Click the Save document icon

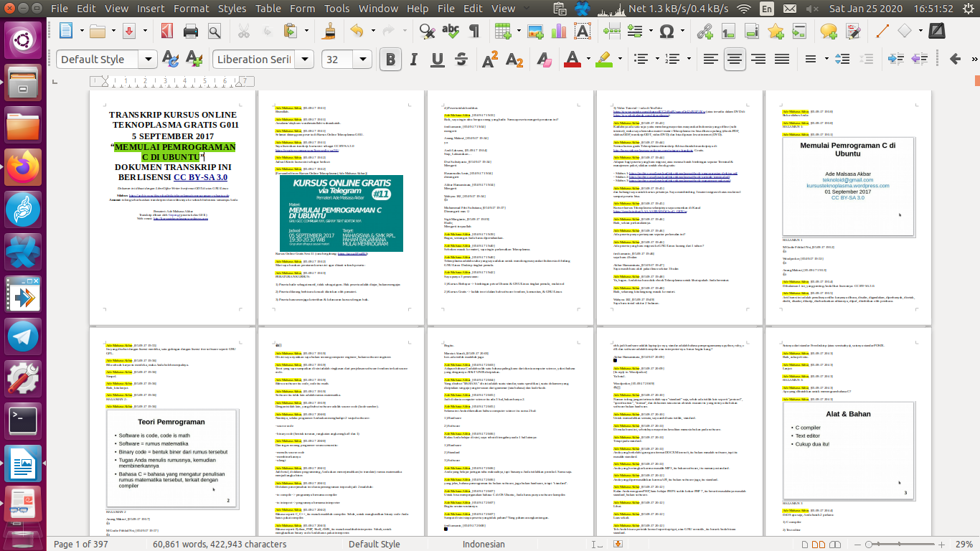tap(128, 32)
